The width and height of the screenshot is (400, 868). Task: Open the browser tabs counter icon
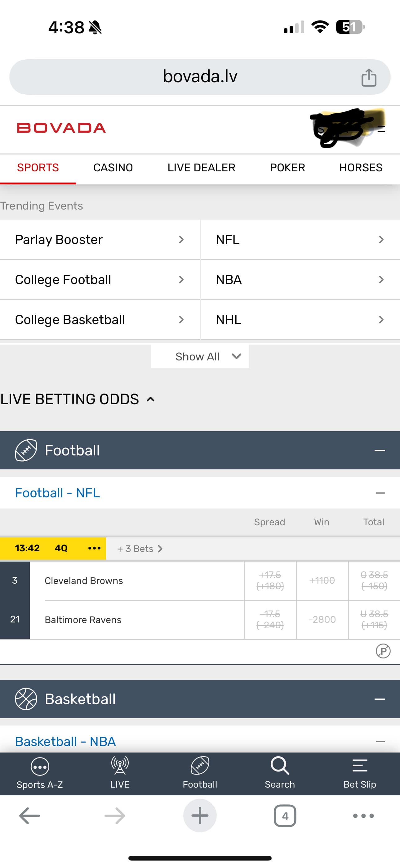coord(285,816)
